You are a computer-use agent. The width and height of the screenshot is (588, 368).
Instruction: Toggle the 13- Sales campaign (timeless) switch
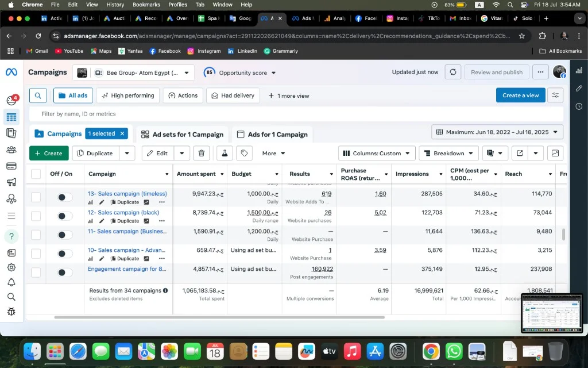(64, 197)
